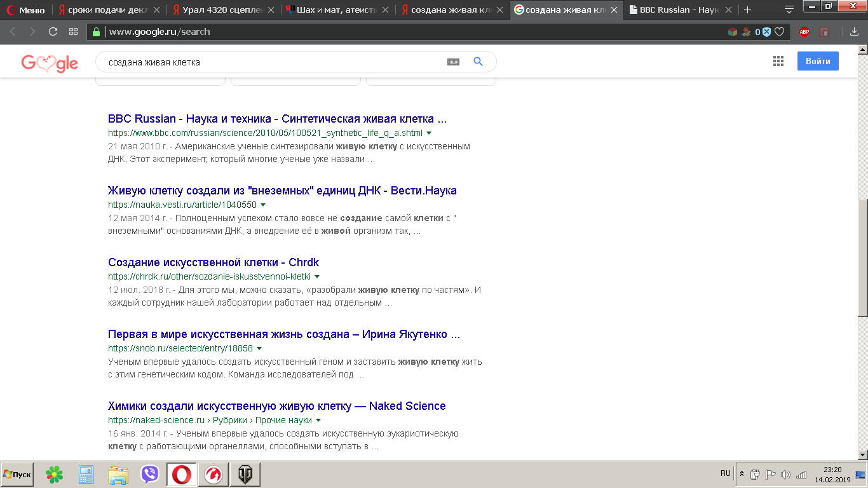Click the page scrollbar down arrow
The height and width of the screenshot is (488, 868).
tap(863, 454)
